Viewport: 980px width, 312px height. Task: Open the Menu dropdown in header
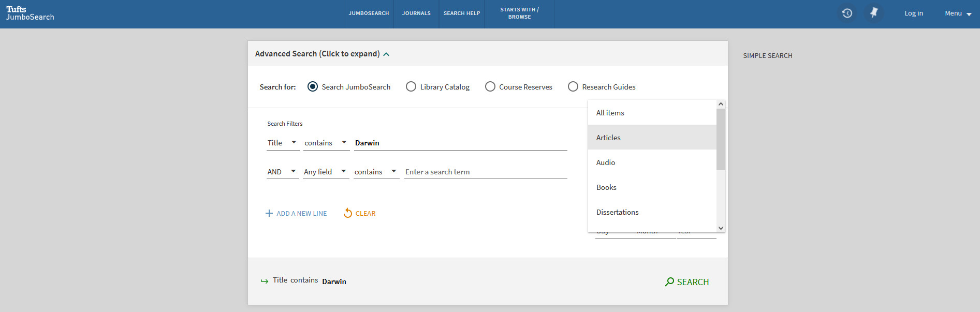pyautogui.click(x=958, y=13)
